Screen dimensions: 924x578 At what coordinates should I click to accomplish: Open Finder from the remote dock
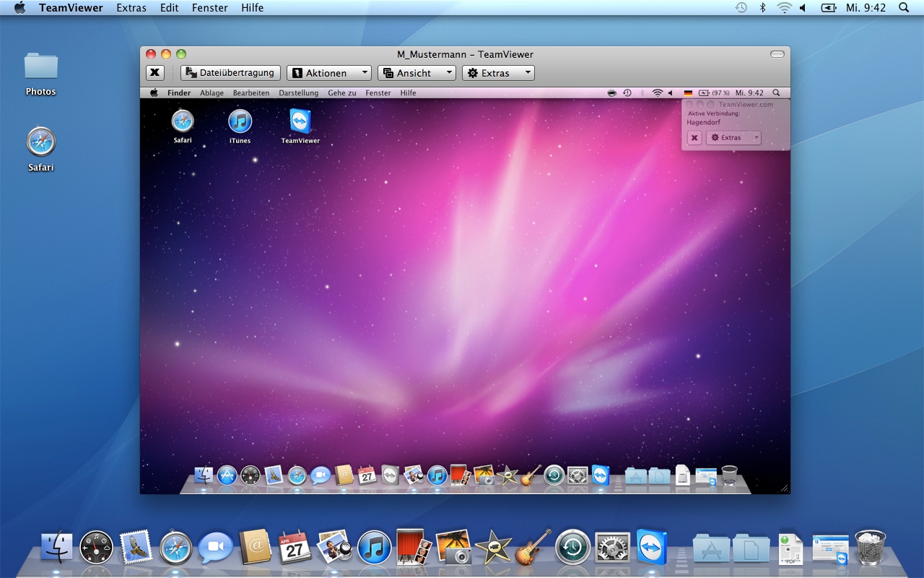(x=204, y=475)
